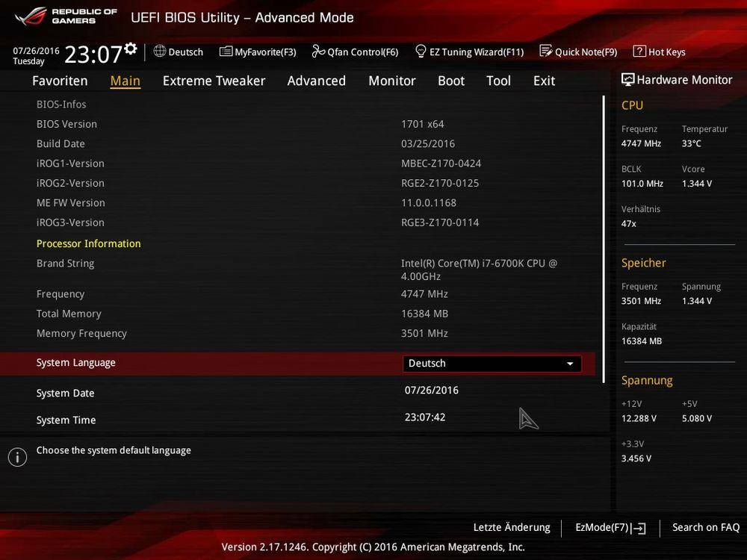
Task: Click the info circle icon
Action: [18, 457]
